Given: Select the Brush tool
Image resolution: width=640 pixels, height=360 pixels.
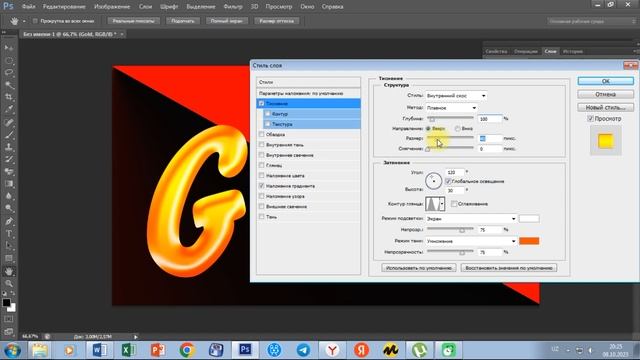Looking at the screenshot, I should (9, 134).
